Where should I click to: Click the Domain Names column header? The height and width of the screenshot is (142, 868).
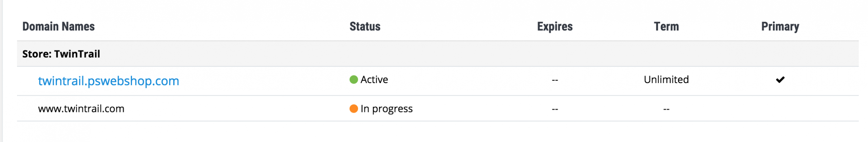(59, 26)
